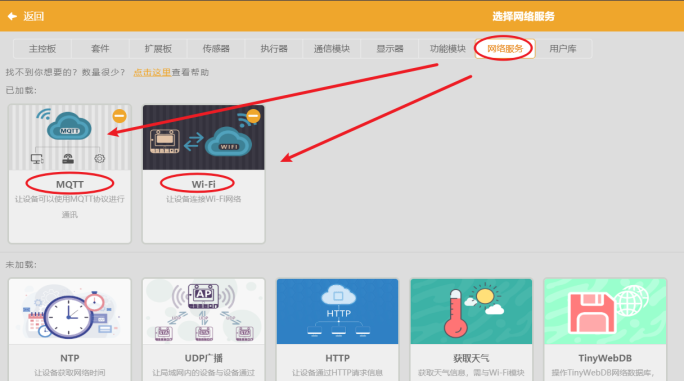This screenshot has width=684, height=381.
Task: Switch to the 执行器 tab
Action: (x=274, y=49)
